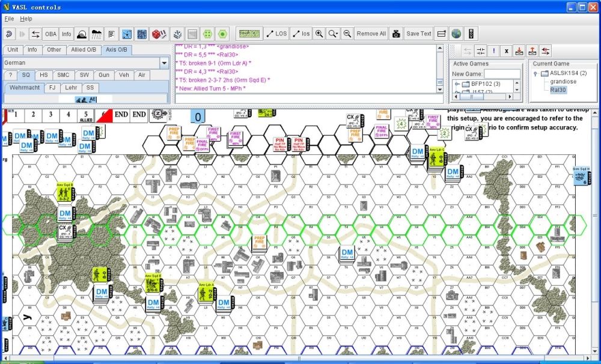
Task: Click the green hexagon with center dot
Action: (222, 34)
